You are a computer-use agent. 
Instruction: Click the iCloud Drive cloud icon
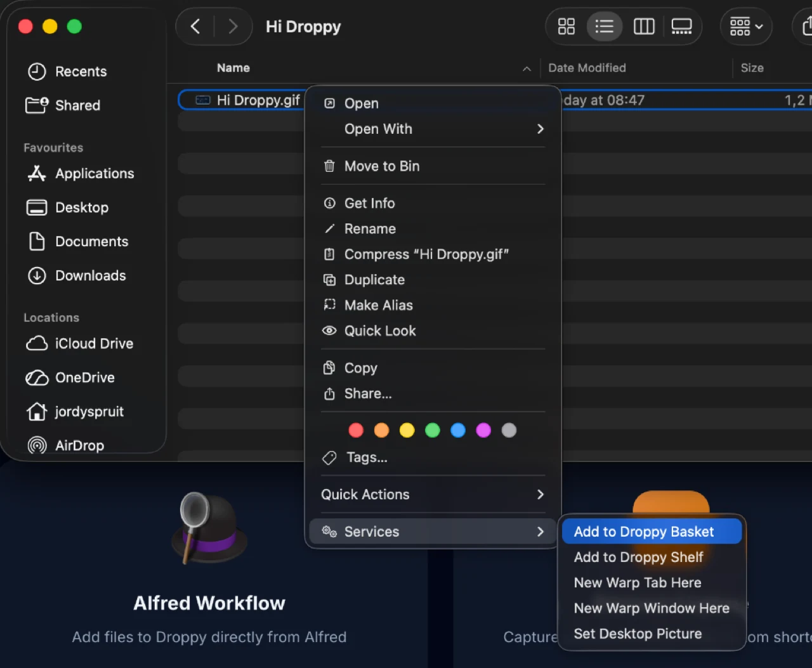(37, 343)
